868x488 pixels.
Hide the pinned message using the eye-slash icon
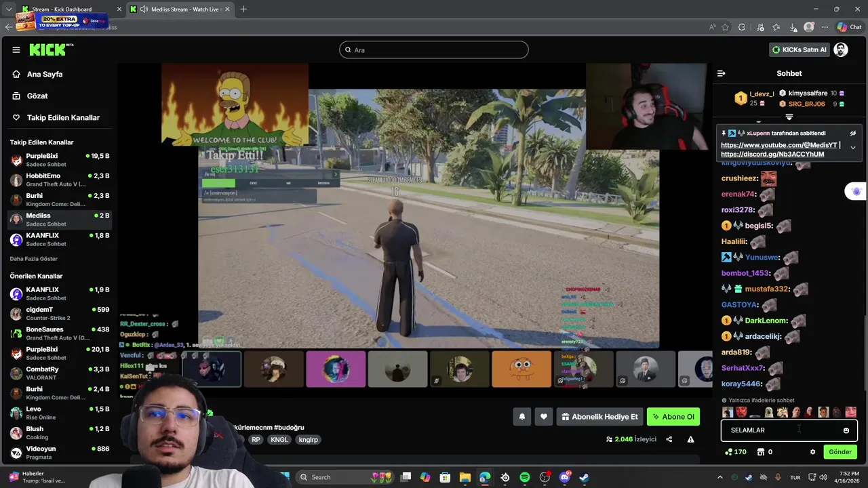click(x=853, y=134)
